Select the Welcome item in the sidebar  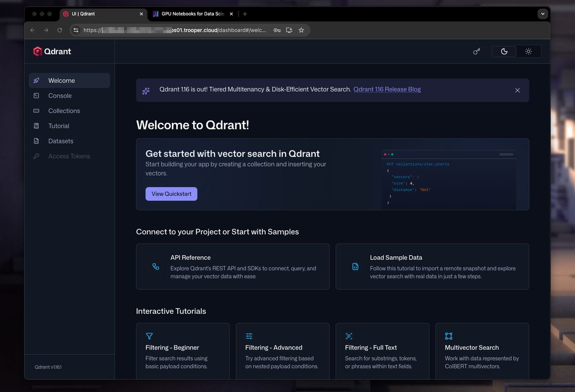pyautogui.click(x=62, y=80)
